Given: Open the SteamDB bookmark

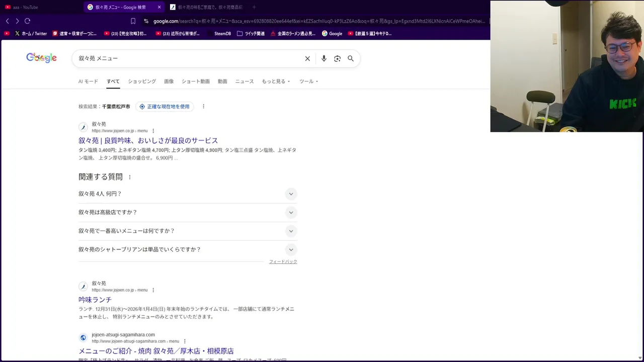Looking at the screenshot, I should (x=219, y=34).
